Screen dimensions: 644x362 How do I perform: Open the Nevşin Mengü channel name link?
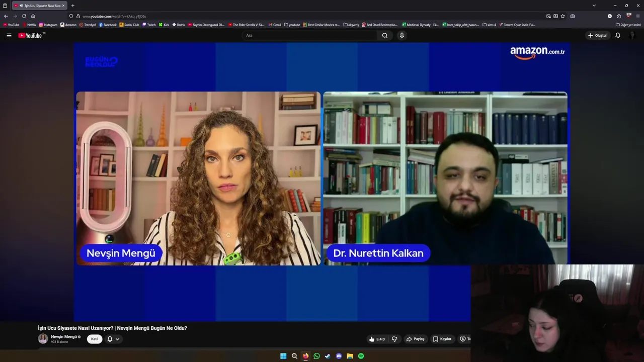coord(64,337)
